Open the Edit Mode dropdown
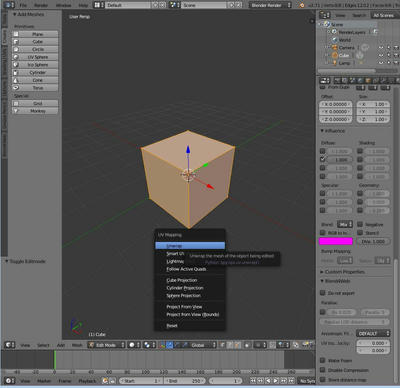This screenshot has width=400, height=388. [107, 345]
